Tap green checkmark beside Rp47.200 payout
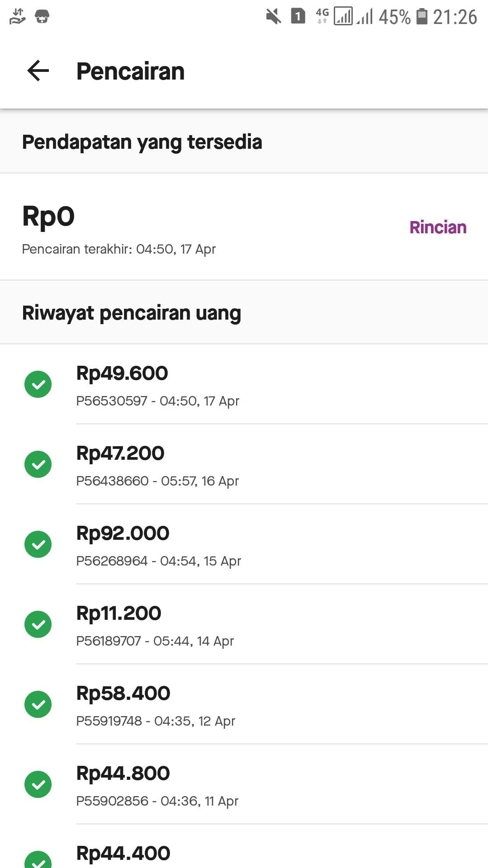 coord(38,464)
